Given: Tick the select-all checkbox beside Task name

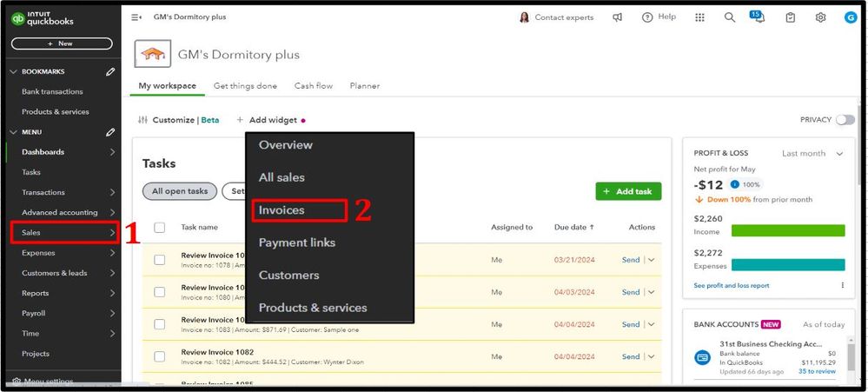Looking at the screenshot, I should pyautogui.click(x=159, y=227).
